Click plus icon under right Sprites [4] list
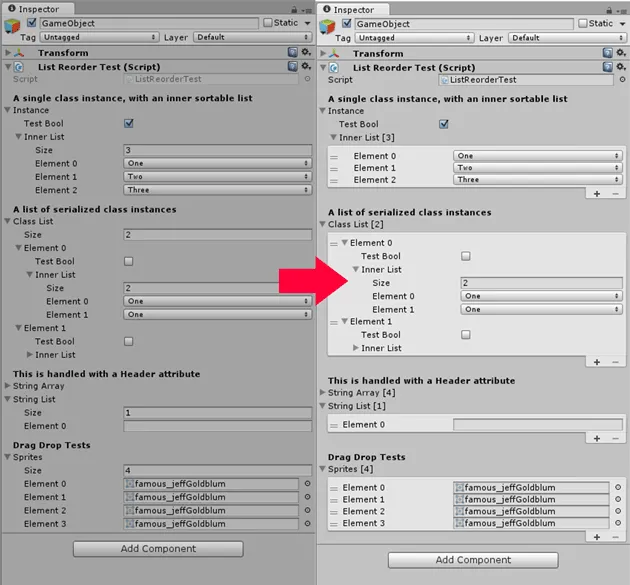This screenshot has width=630, height=585. tap(597, 537)
